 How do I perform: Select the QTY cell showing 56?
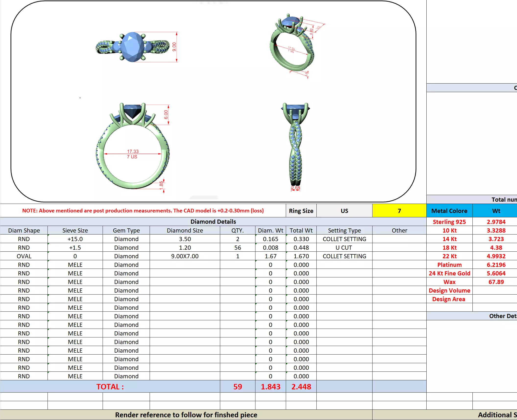[x=237, y=247]
